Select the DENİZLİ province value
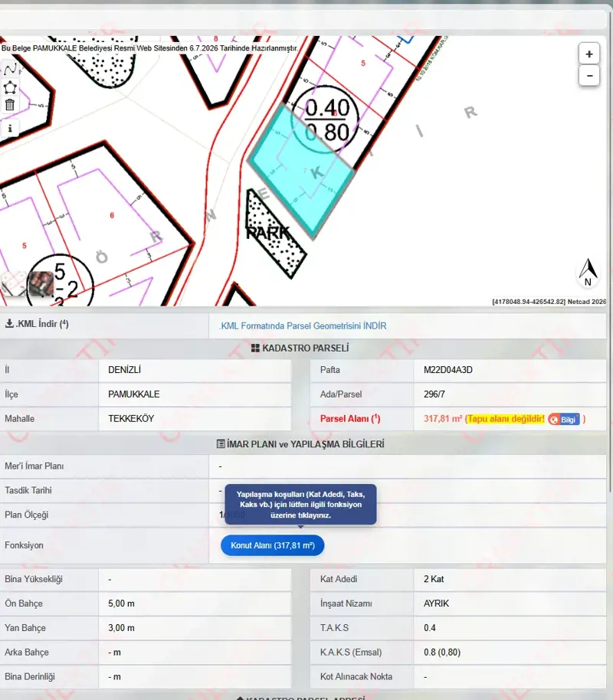 [x=124, y=370]
